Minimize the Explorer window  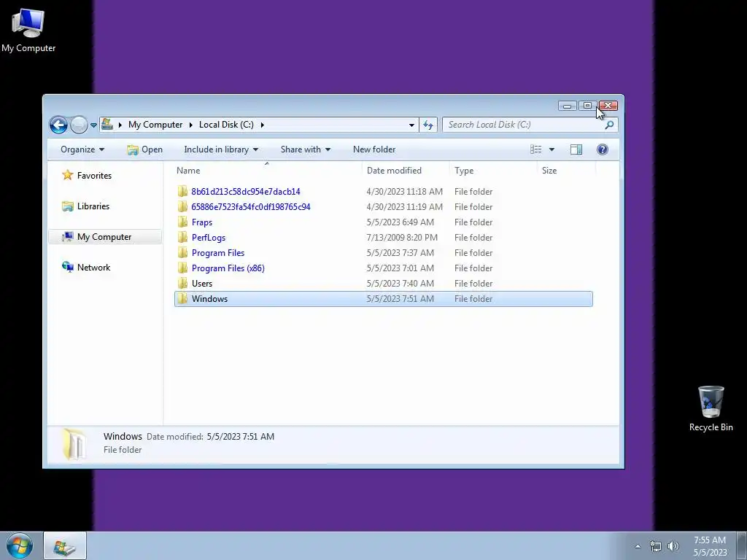pyautogui.click(x=568, y=106)
